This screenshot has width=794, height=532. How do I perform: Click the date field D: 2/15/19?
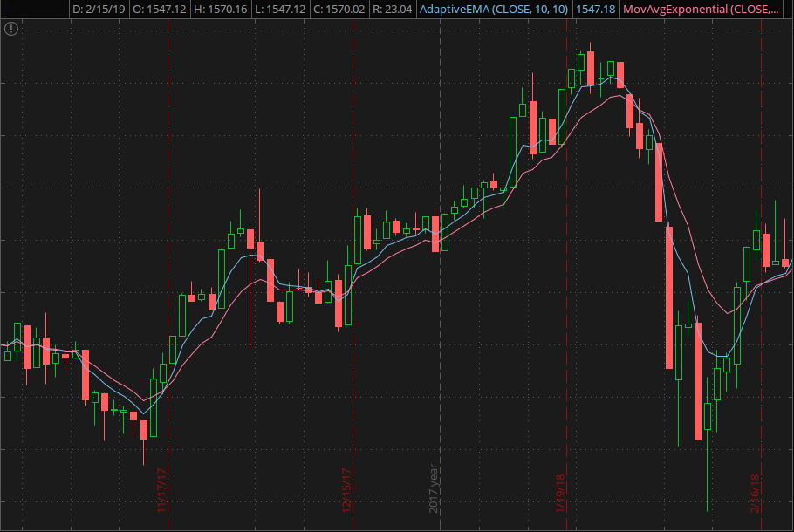coord(99,10)
